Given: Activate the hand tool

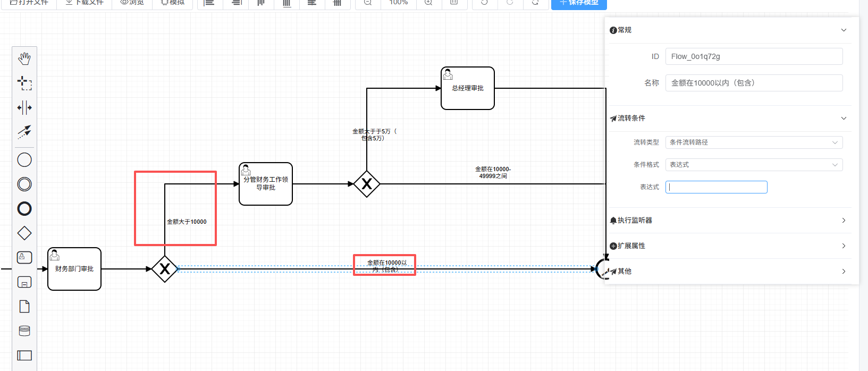Looking at the screenshot, I should point(24,58).
